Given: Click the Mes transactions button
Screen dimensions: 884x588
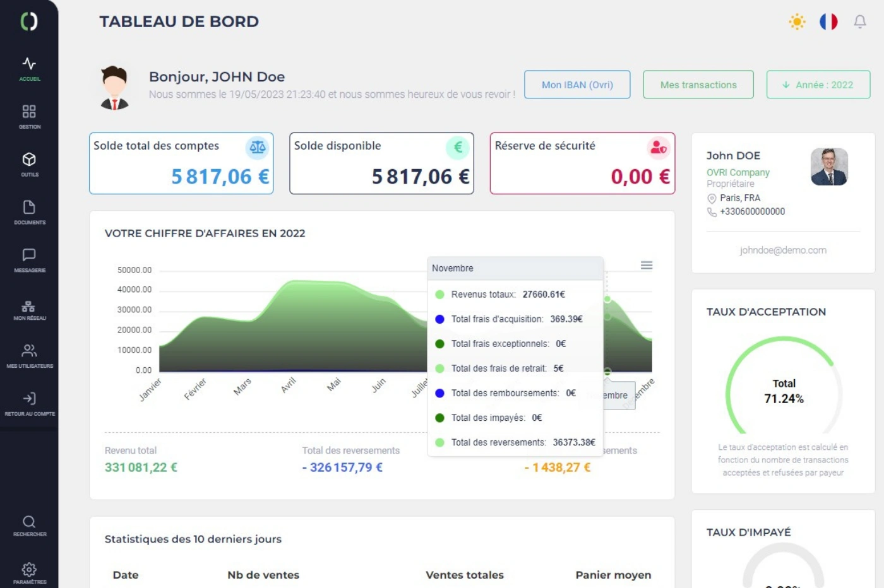Looking at the screenshot, I should [698, 84].
